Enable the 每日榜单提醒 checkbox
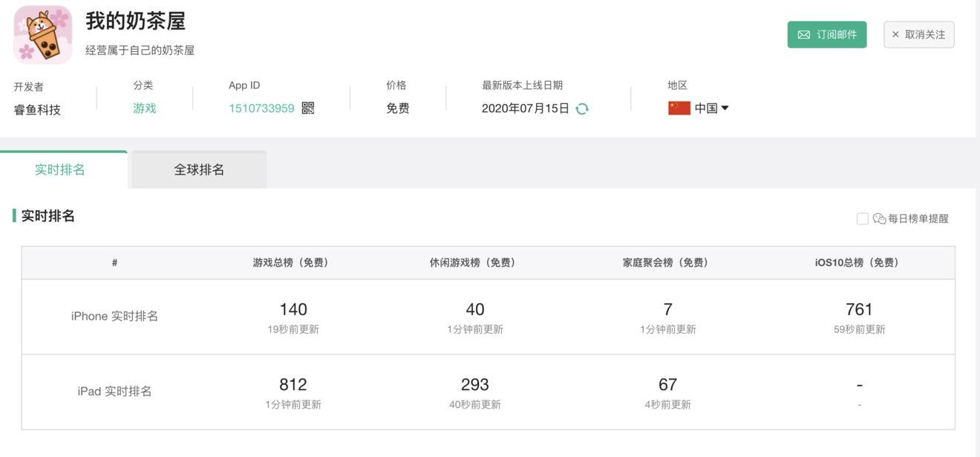The width and height of the screenshot is (980, 457). pos(862,218)
